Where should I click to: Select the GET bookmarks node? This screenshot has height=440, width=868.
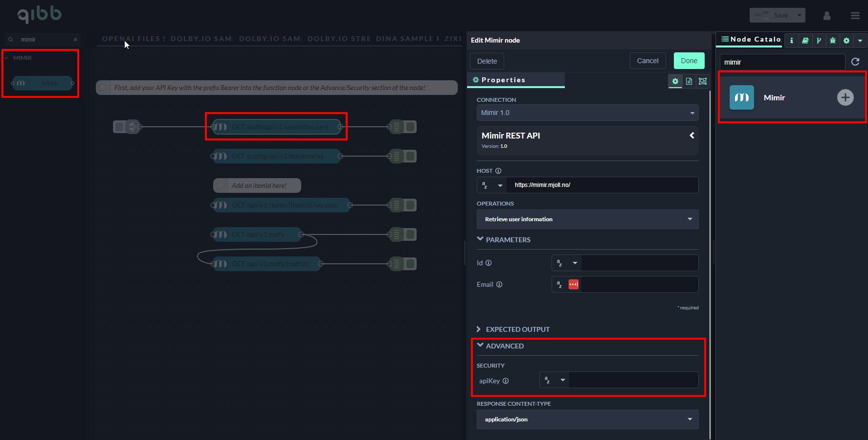277,156
